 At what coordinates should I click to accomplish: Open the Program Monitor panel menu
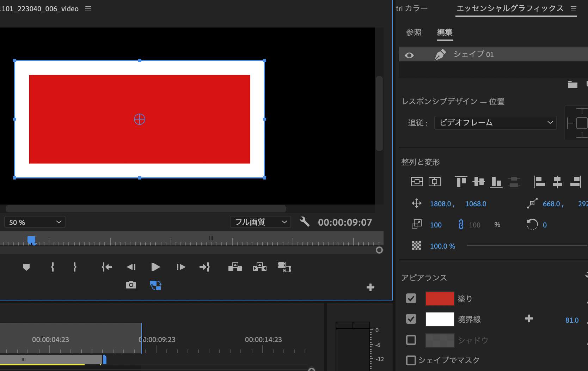(x=88, y=9)
